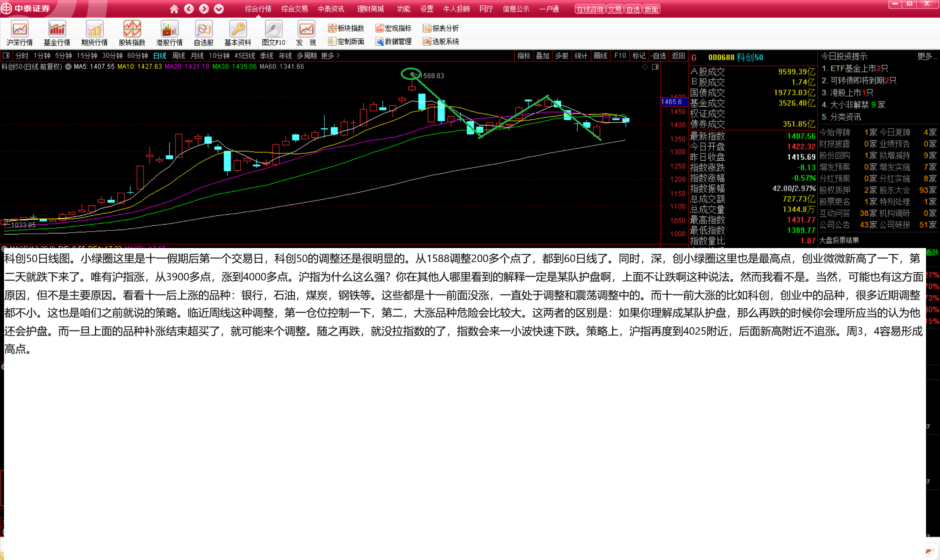Open 港股行情 Hong Kong stocks icon
The image size is (940, 560).
coord(169,29)
